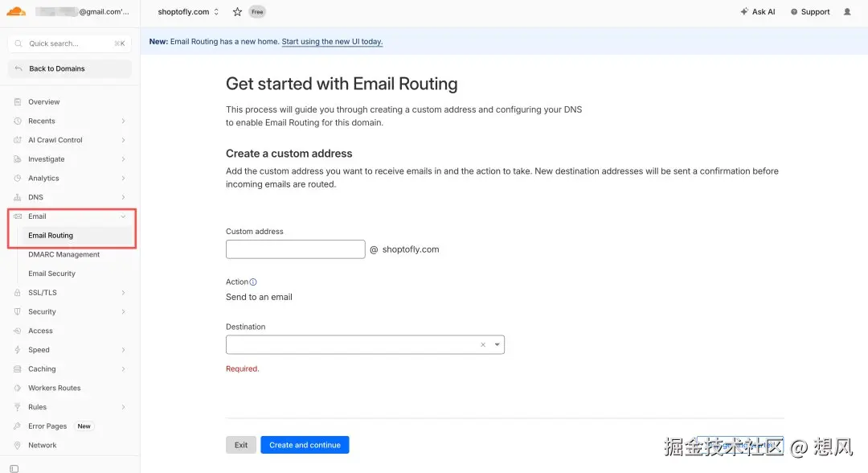Open the Support menu

pyautogui.click(x=810, y=11)
